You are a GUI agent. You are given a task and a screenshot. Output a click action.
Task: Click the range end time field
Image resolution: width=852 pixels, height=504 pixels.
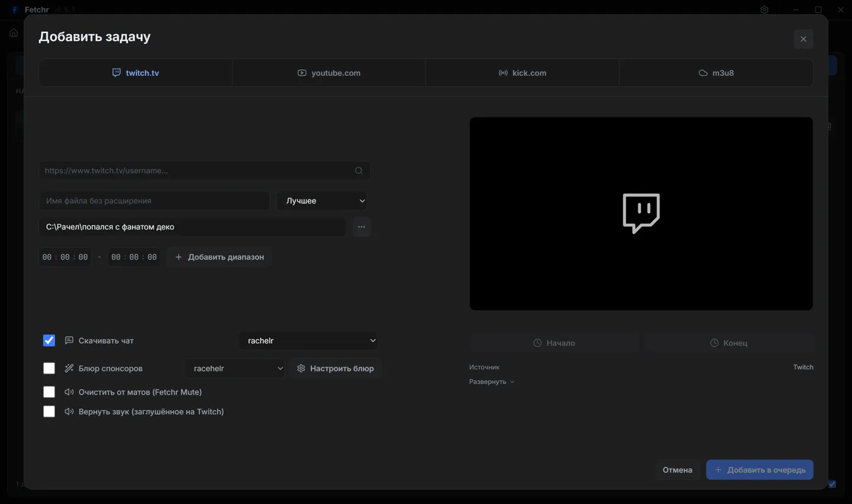point(134,257)
